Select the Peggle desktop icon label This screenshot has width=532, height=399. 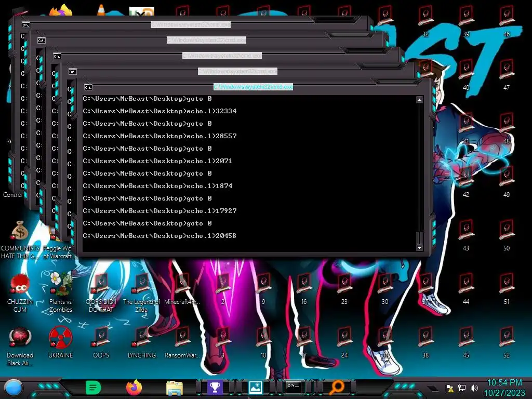click(58, 252)
